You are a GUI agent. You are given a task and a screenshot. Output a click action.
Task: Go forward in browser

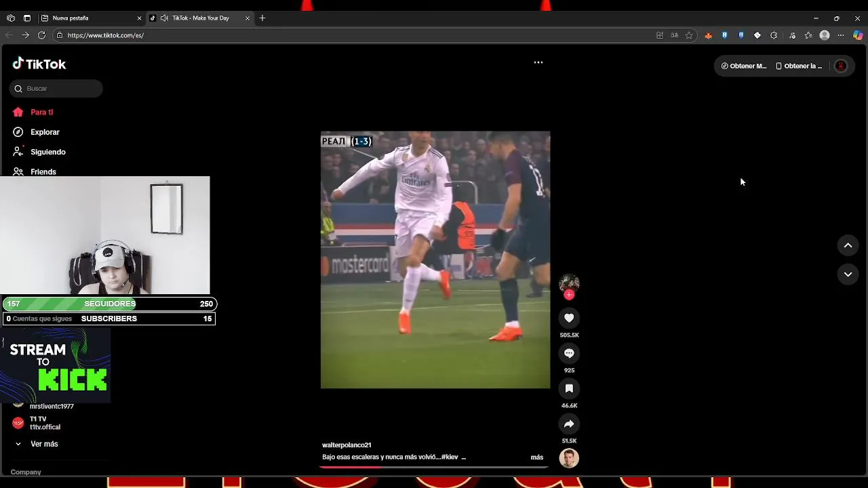click(x=25, y=35)
